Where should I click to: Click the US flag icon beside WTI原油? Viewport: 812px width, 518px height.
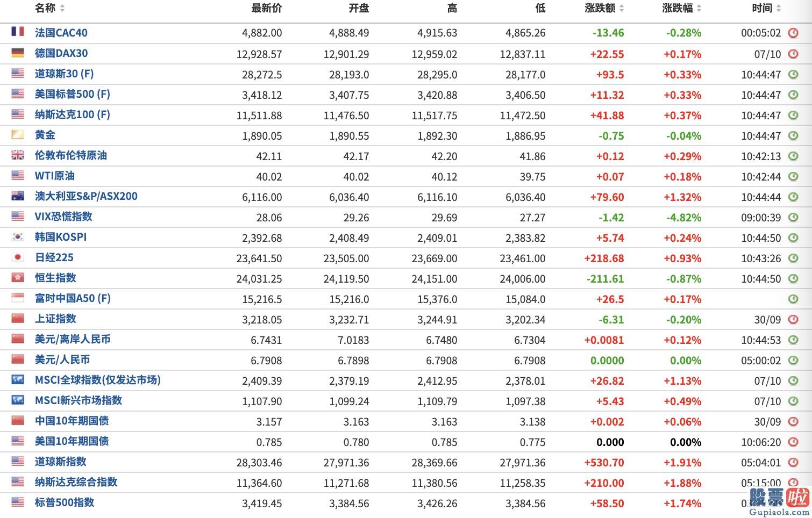[x=18, y=175]
